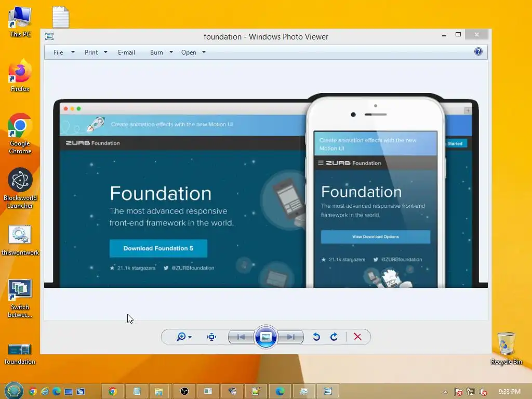This screenshot has height=399, width=532.
Task: Click the zoom magnifier display size button
Action: pyautogui.click(x=181, y=337)
